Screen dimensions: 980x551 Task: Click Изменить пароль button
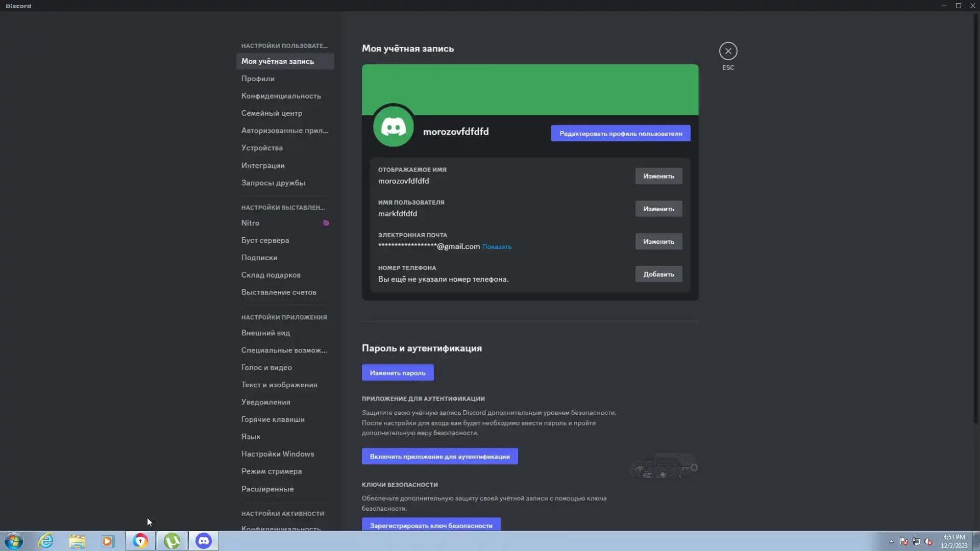pos(398,372)
